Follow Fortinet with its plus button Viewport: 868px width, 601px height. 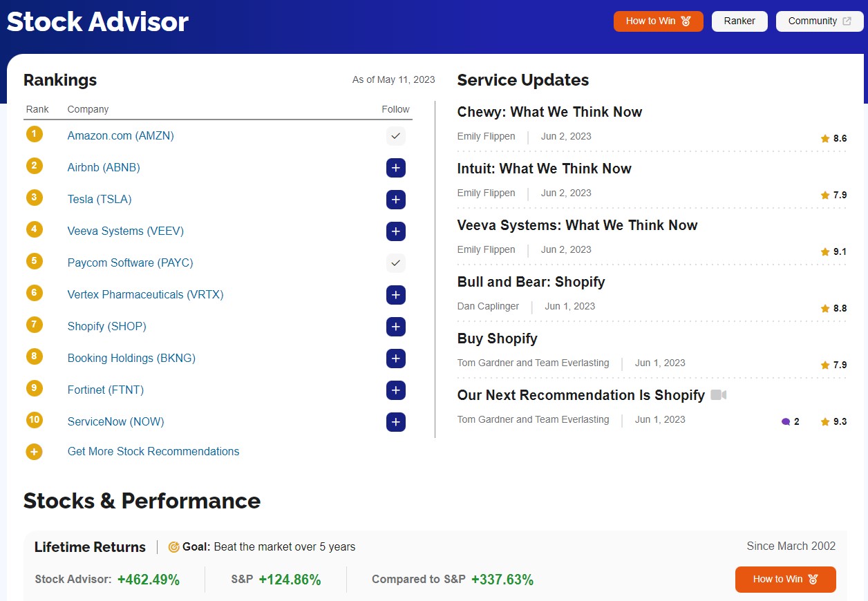395,390
